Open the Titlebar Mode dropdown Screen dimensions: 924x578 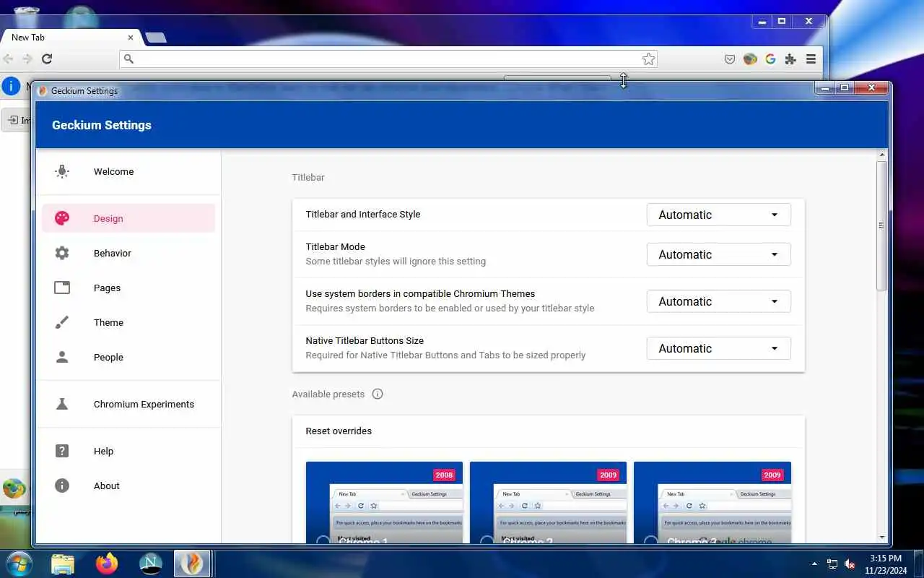(718, 254)
